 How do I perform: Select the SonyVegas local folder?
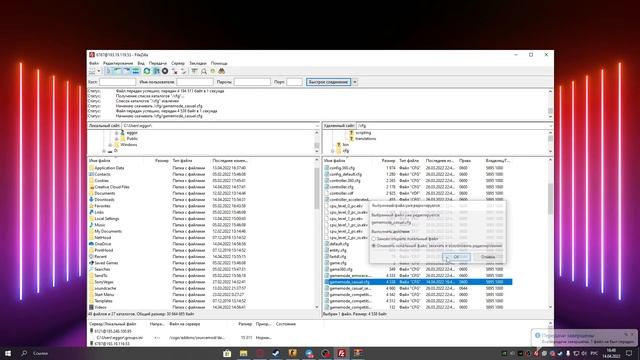pyautogui.click(x=104, y=282)
